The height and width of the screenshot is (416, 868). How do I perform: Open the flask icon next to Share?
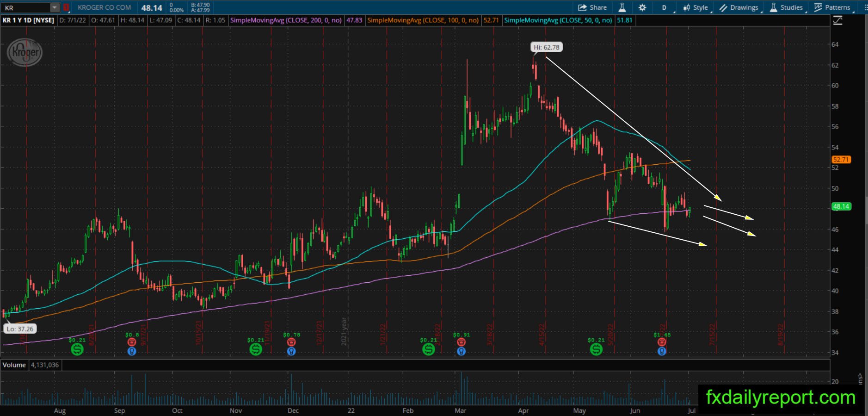tap(622, 7)
